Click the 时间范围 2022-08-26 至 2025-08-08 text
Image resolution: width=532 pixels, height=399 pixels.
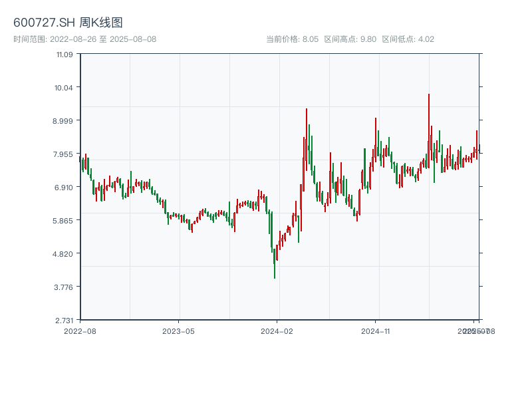(85, 39)
